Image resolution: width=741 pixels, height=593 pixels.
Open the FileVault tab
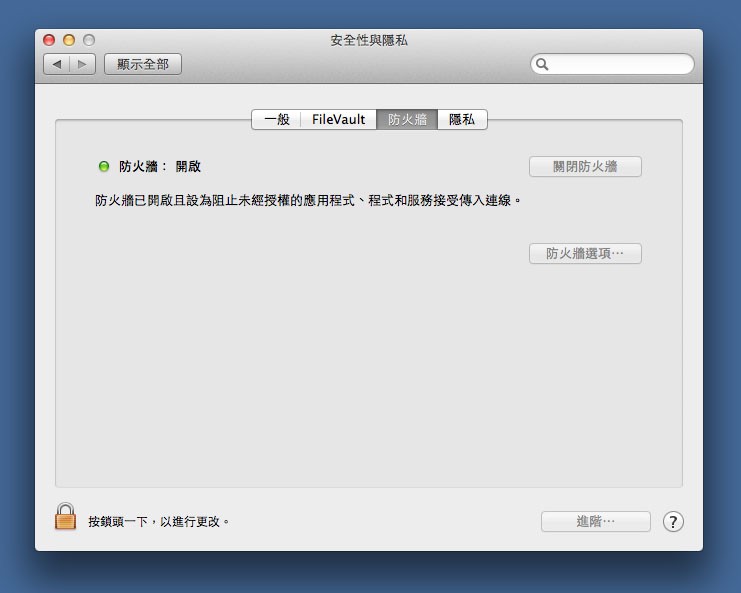[x=338, y=119]
